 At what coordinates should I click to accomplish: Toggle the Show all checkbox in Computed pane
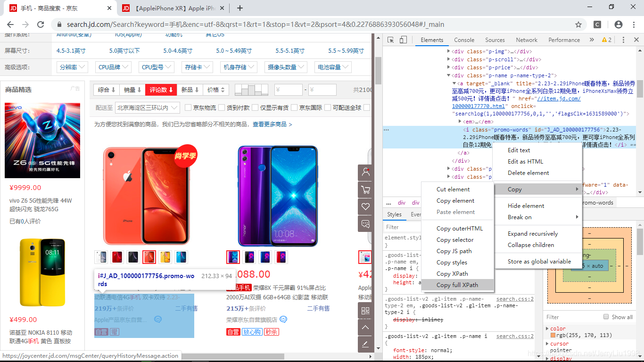[x=606, y=317]
